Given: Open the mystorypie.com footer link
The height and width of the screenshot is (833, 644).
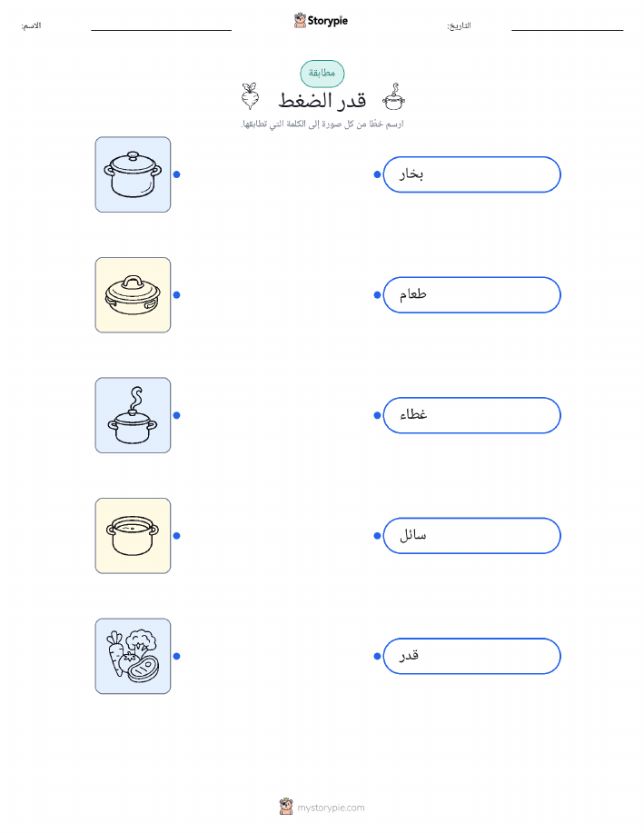Looking at the screenshot, I should 331,808.
